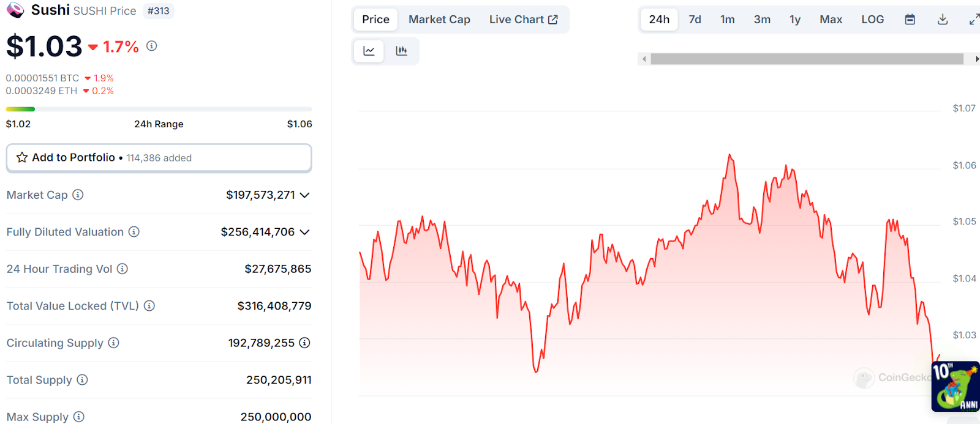Click the scrollbar left arrow
Image resolution: width=980 pixels, height=424 pixels.
(644, 59)
